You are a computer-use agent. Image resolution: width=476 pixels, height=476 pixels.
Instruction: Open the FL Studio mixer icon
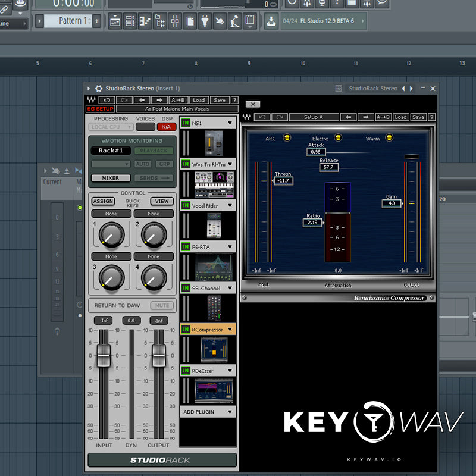(x=175, y=21)
